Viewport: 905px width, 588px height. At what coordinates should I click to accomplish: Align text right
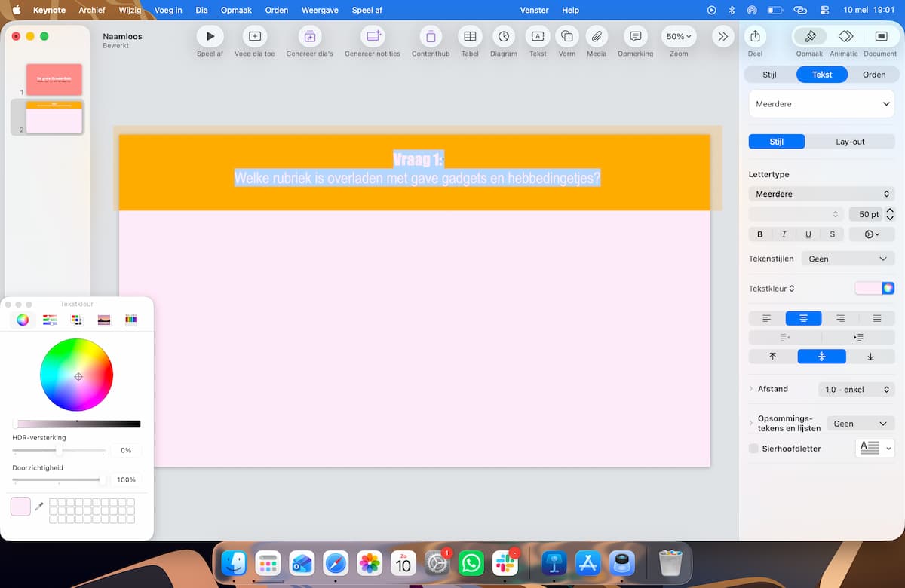[840, 318]
